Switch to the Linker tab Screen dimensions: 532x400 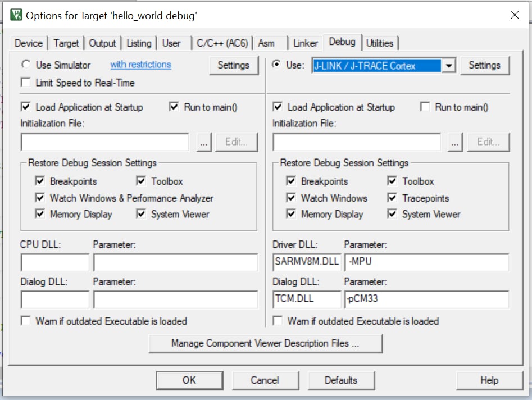[306, 43]
